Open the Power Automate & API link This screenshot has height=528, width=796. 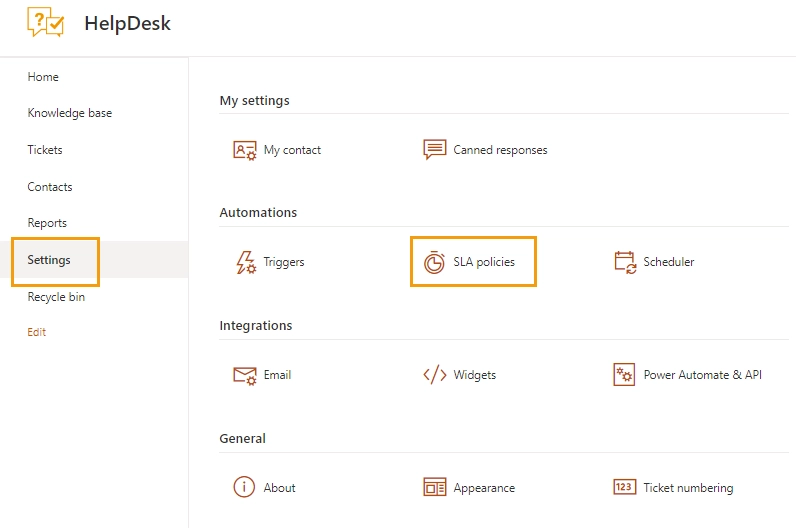[703, 375]
